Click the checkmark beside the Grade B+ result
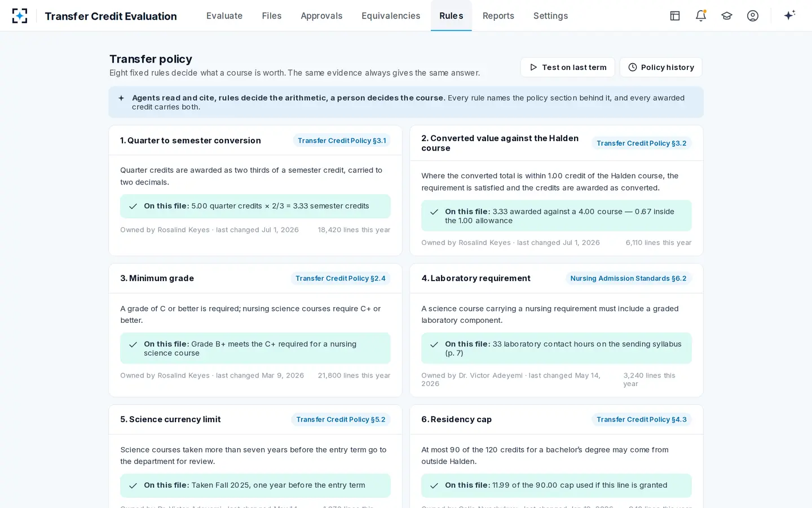812x508 pixels. (x=133, y=345)
